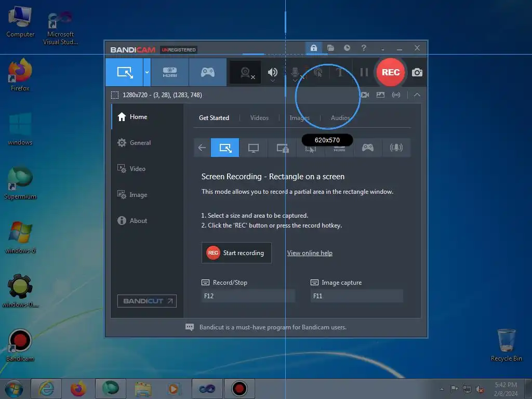This screenshot has height=399, width=532.
Task: Click the speech bubble icon in footer
Action: point(190,327)
